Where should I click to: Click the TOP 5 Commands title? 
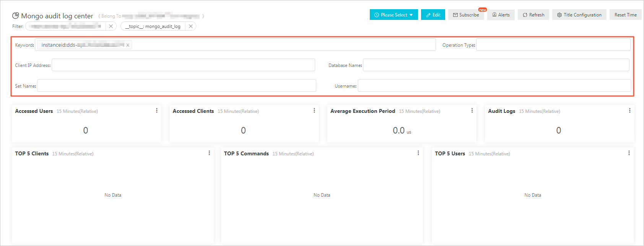point(246,153)
